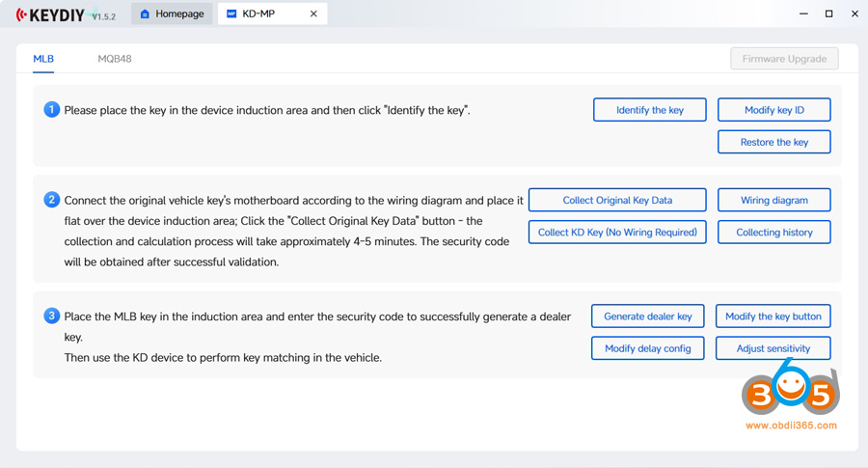Select the MLB tab

[x=43, y=59]
